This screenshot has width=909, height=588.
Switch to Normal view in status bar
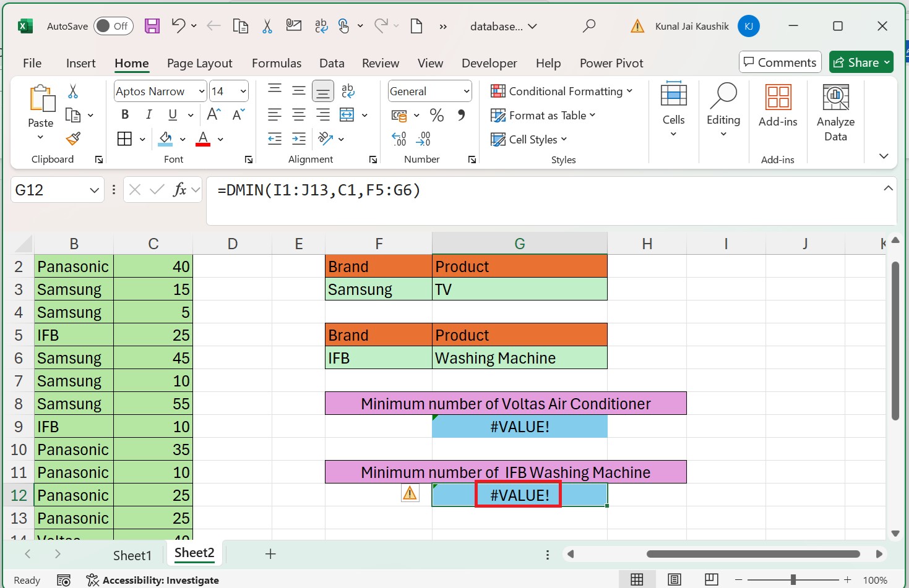[x=637, y=579]
